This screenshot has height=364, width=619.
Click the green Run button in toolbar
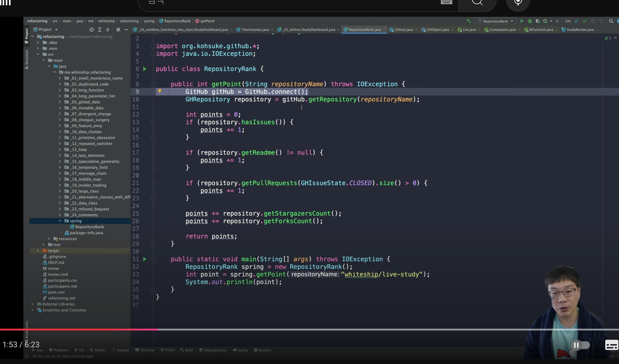[522, 21]
